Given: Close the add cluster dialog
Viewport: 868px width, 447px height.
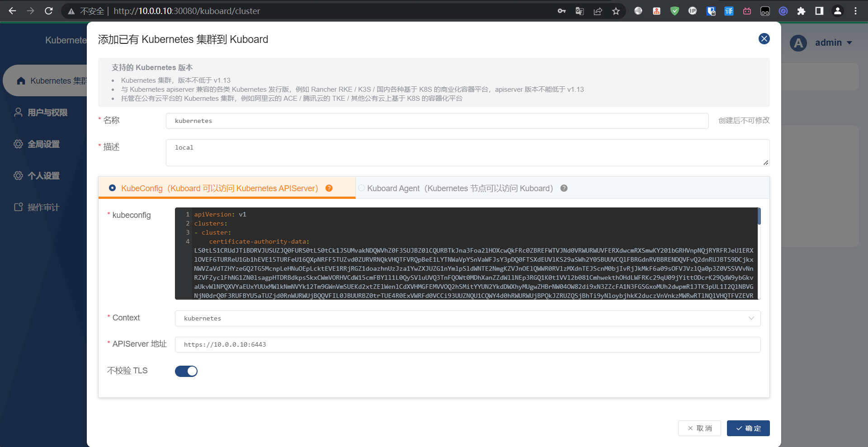Looking at the screenshot, I should (x=764, y=38).
